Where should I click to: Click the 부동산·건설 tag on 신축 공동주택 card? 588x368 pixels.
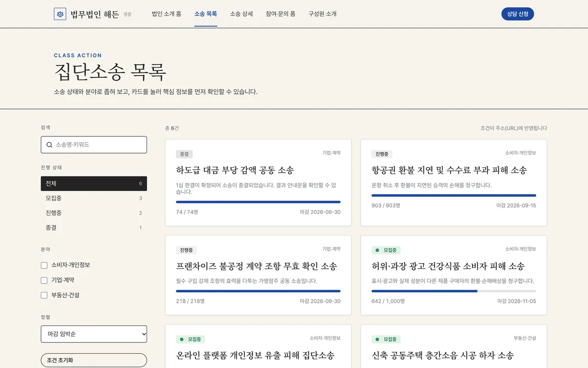pos(525,338)
